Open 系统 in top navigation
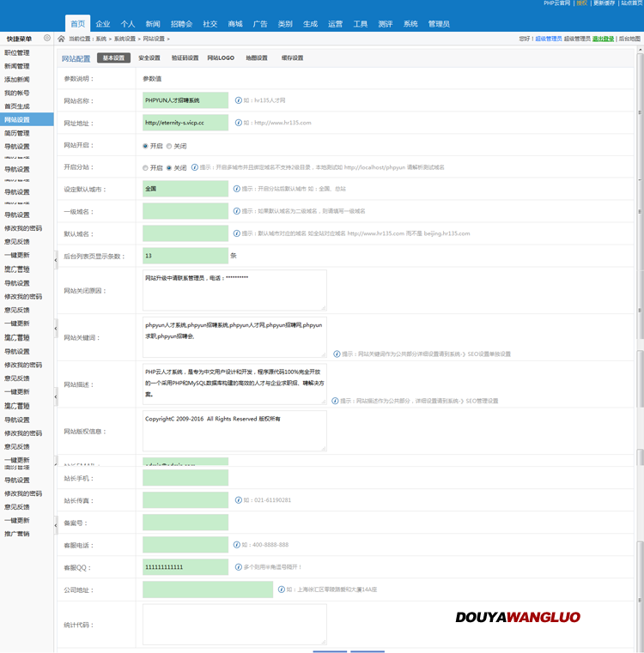The image size is (644, 653). pos(410,24)
